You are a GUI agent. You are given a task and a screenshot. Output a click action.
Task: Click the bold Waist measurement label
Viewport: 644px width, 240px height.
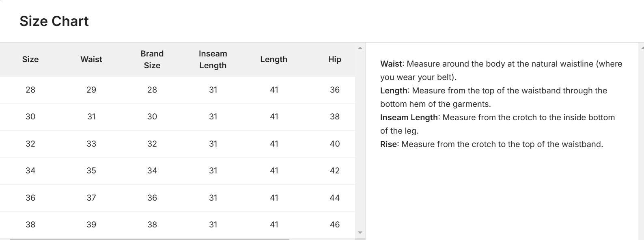pyautogui.click(x=391, y=64)
